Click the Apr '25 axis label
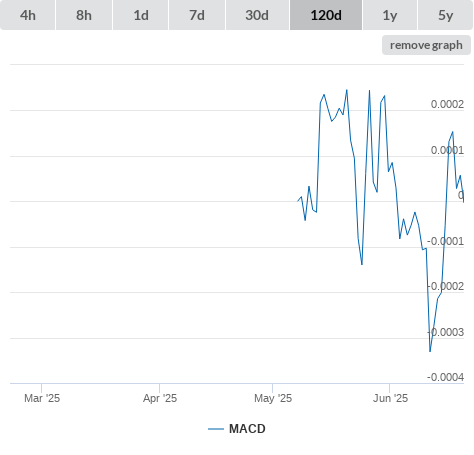This screenshot has width=474, height=455. (160, 398)
